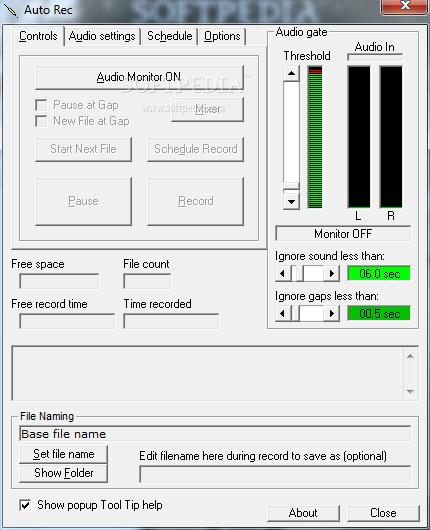Increase Ignore gaps less than with right arrow

[332, 314]
